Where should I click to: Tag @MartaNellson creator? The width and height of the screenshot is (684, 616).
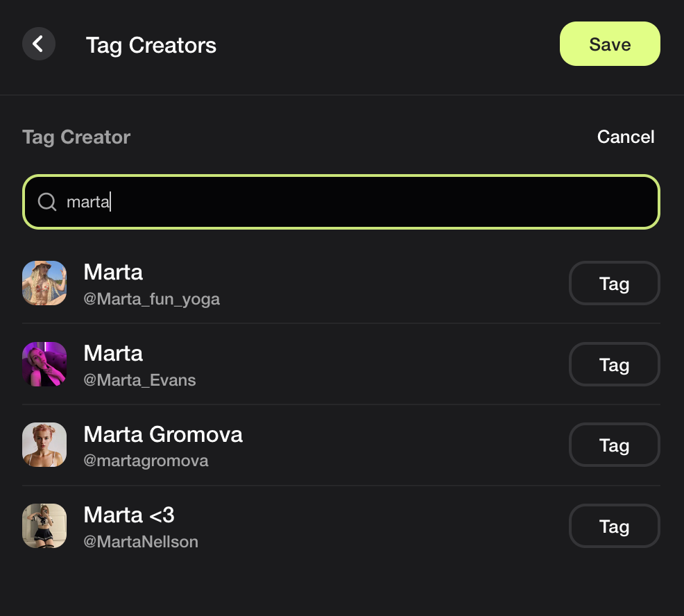click(x=614, y=527)
